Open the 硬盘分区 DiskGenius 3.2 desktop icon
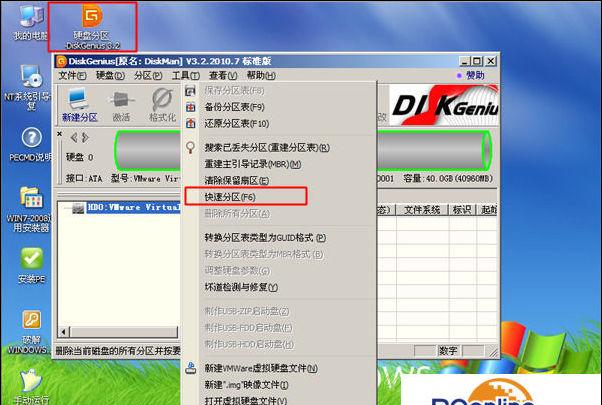Image resolution: width=602 pixels, height=405 pixels. coord(92,27)
